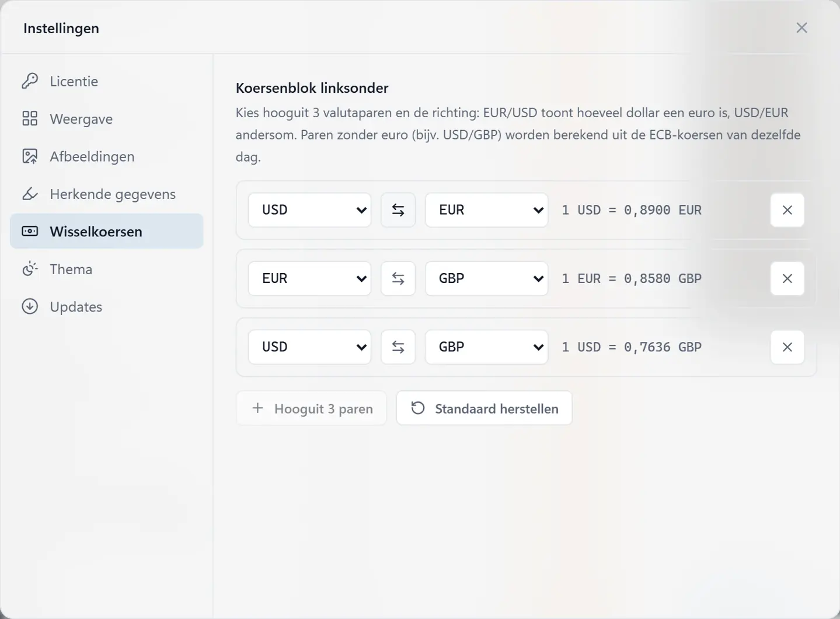Swap direction of the USD/GBP pair

point(398,347)
